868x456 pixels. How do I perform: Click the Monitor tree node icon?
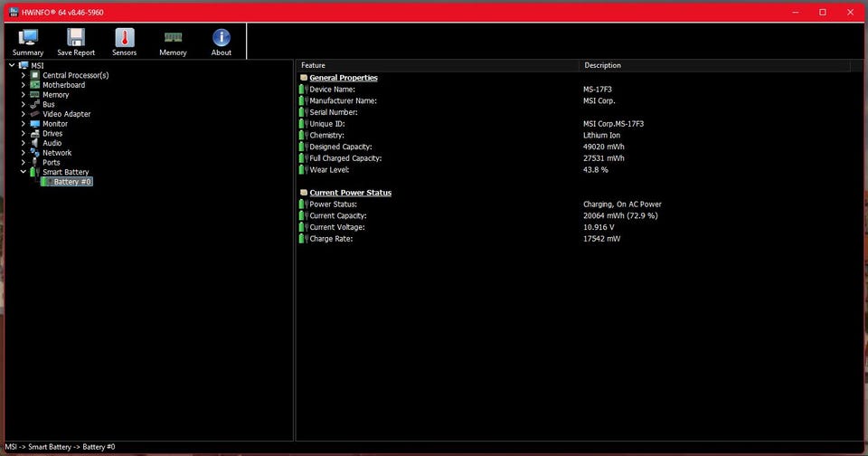pyautogui.click(x=35, y=124)
